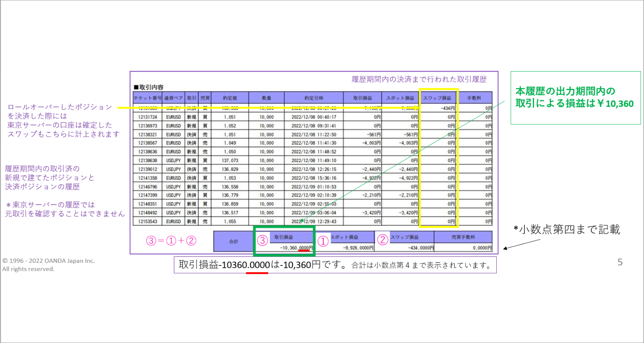The width and height of the screenshot is (644, 343).
Task: Select ticket number 12131724
Action: click(x=148, y=117)
